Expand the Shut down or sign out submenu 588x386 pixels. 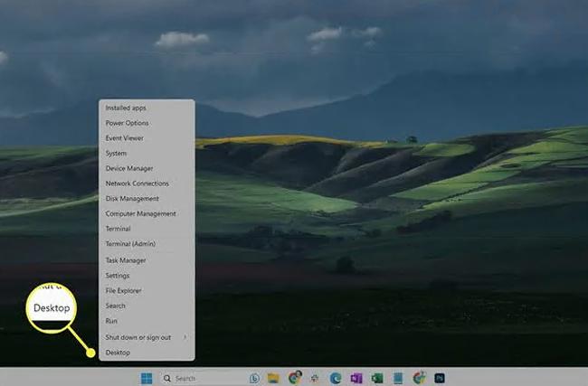pyautogui.click(x=147, y=337)
